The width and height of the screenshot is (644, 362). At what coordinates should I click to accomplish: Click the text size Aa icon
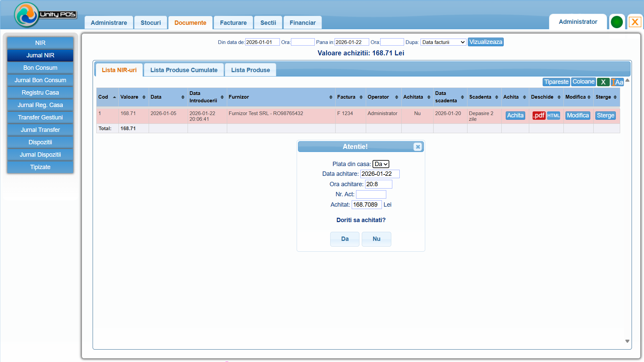[x=617, y=82]
